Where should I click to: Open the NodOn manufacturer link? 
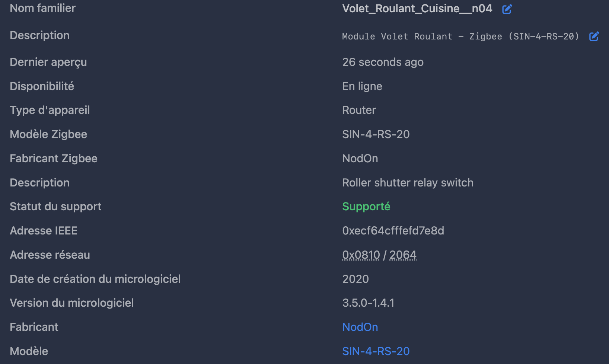click(360, 327)
